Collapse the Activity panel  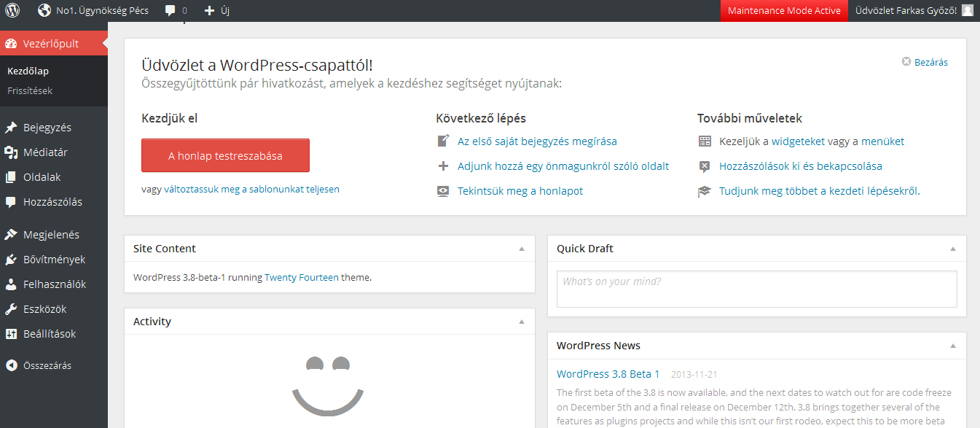[x=522, y=322]
